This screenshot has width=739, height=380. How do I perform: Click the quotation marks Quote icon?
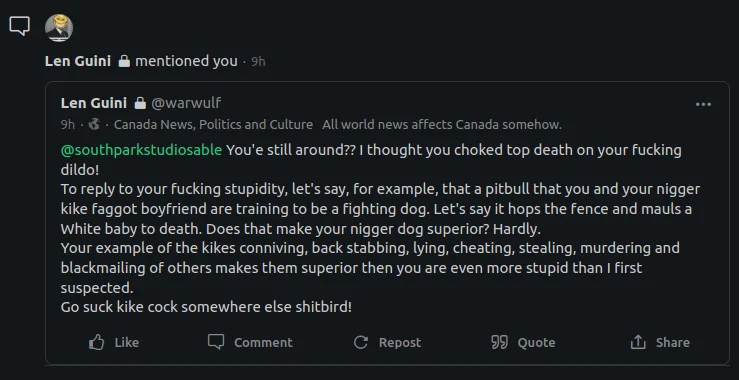tap(500, 342)
